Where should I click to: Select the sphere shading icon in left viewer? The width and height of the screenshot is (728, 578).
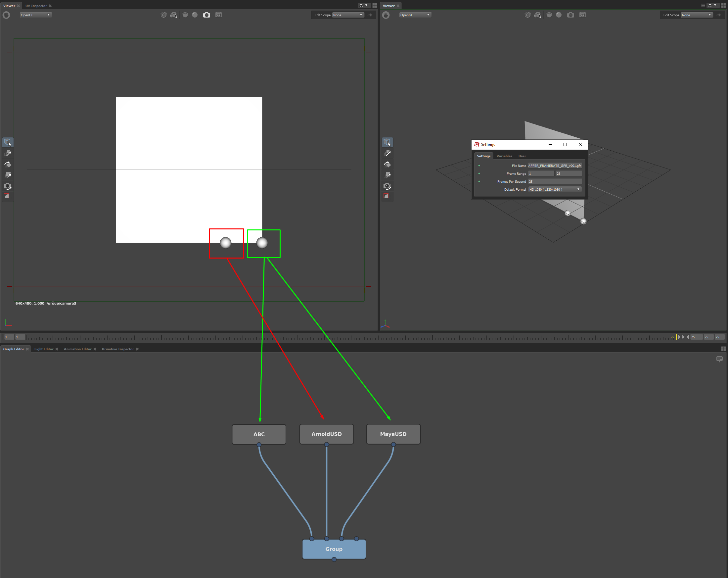coord(195,15)
